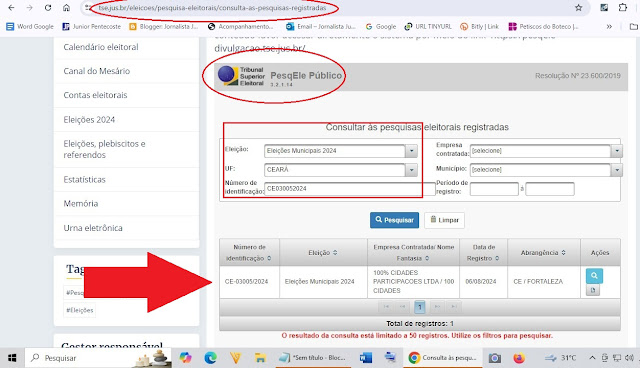Go to the previous page in the paginator
Viewport: 640px width, 368px height.
(x=402, y=306)
